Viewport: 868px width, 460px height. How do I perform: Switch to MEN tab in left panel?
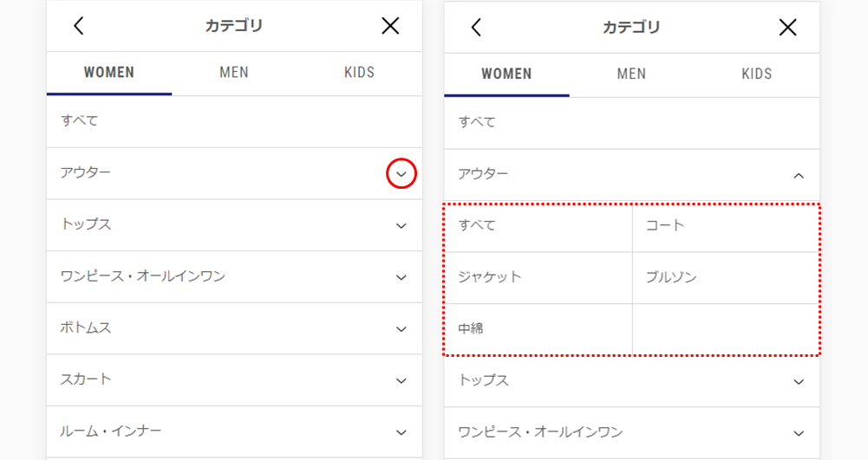234,73
